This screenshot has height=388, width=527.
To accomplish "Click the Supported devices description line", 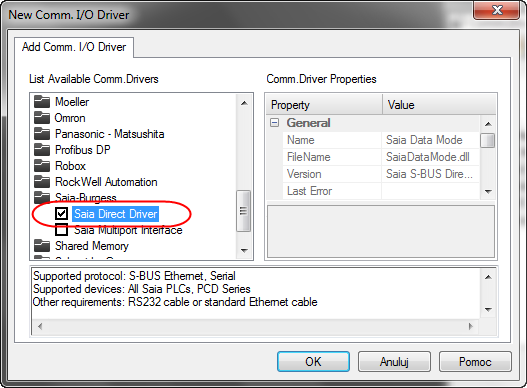I will coord(141,289).
